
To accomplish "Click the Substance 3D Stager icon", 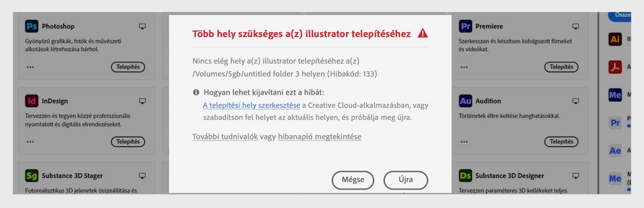I will [x=32, y=176].
